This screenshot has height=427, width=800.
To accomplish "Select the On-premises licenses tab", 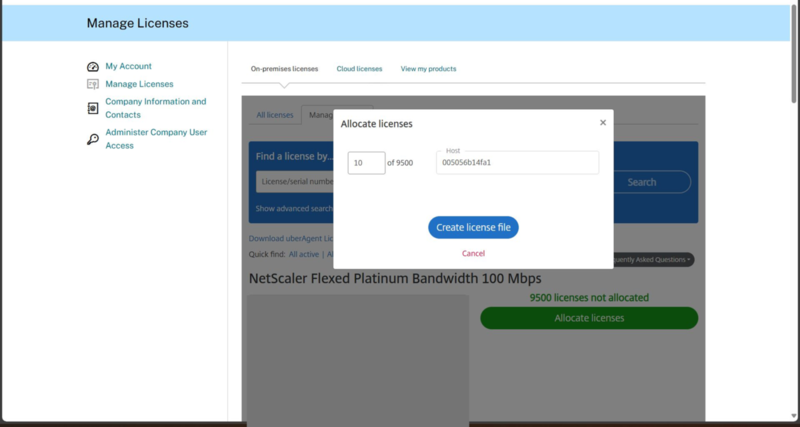I will [284, 69].
